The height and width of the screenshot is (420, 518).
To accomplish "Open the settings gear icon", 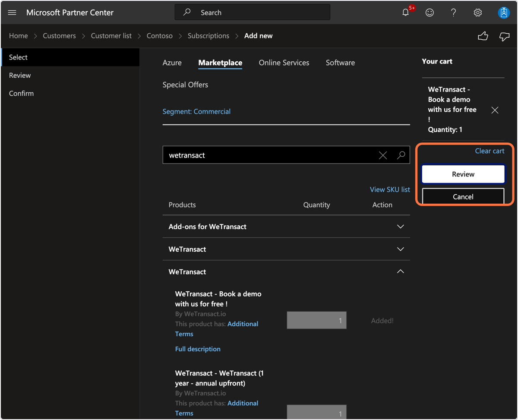I will (478, 13).
